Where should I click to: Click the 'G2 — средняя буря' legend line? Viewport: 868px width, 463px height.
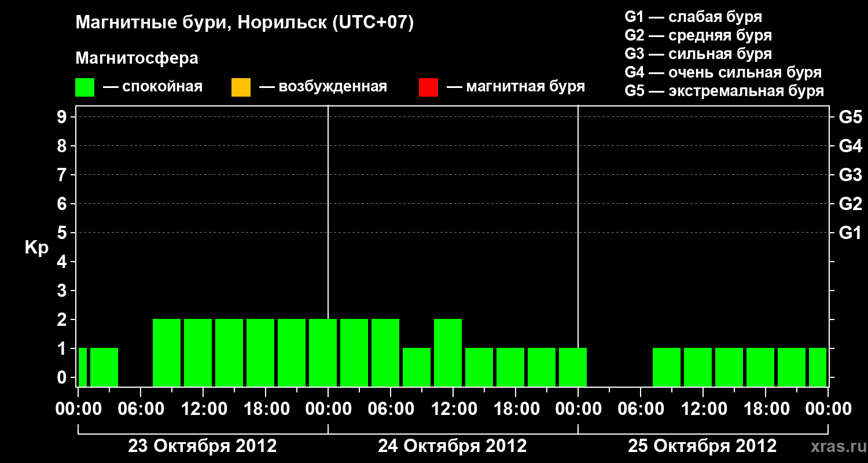click(x=698, y=35)
